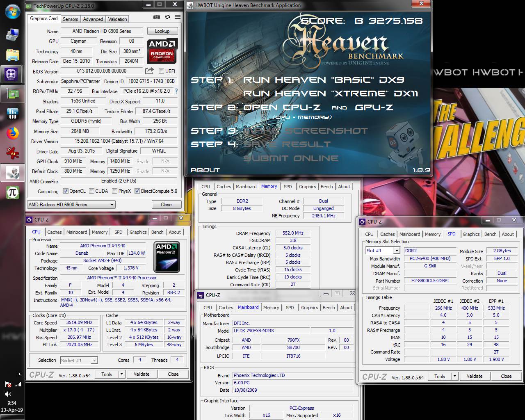Toggle the DirectCompute 5.0 checkbox

click(x=137, y=191)
